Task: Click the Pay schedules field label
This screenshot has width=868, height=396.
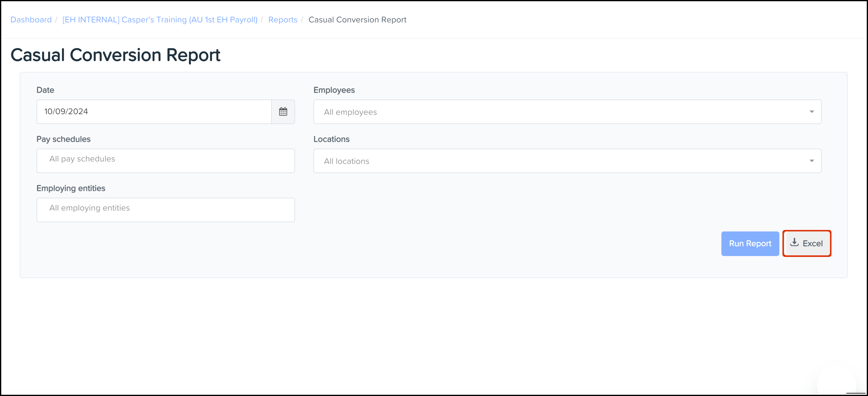Action: 63,139
